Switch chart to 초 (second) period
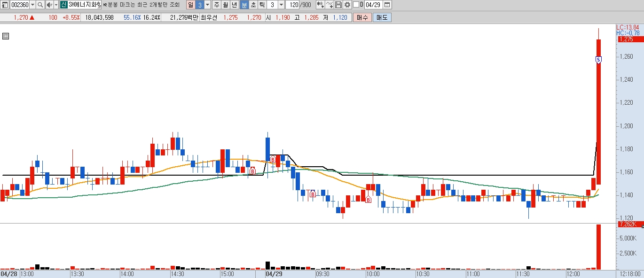644x278 pixels. 253,5
